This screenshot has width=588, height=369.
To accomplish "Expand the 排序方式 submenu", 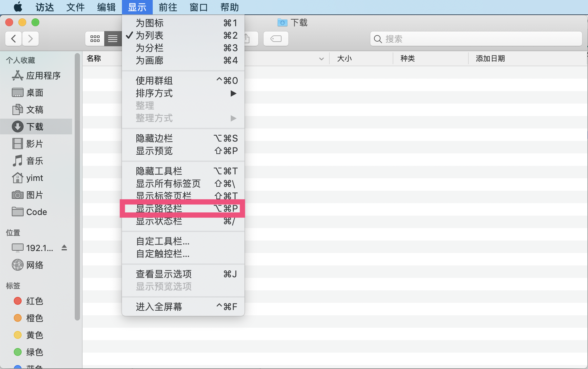I will point(153,93).
